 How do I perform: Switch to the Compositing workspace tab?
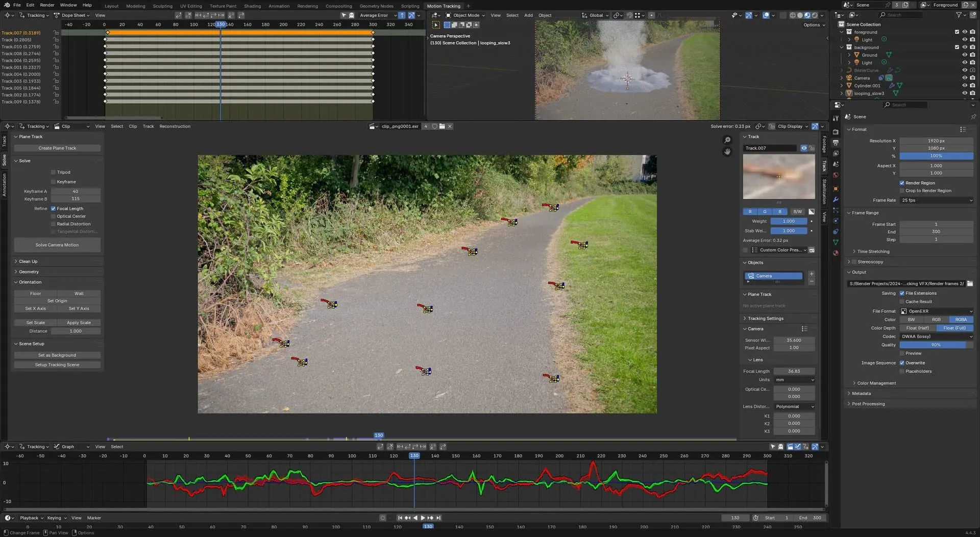[x=338, y=6]
